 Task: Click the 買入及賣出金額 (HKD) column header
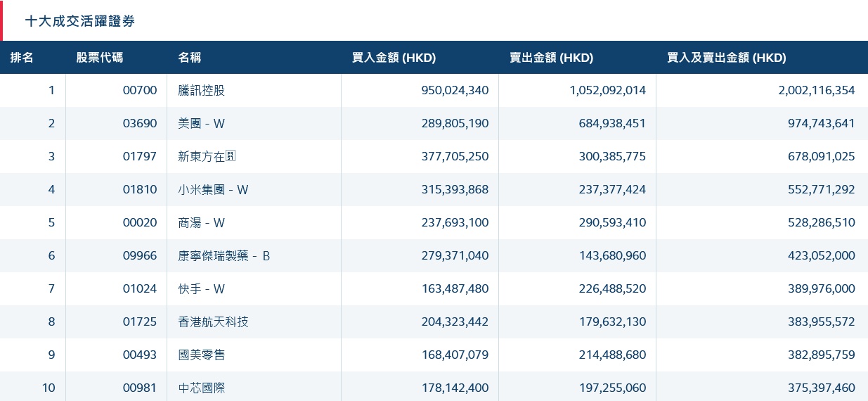pyautogui.click(x=726, y=58)
